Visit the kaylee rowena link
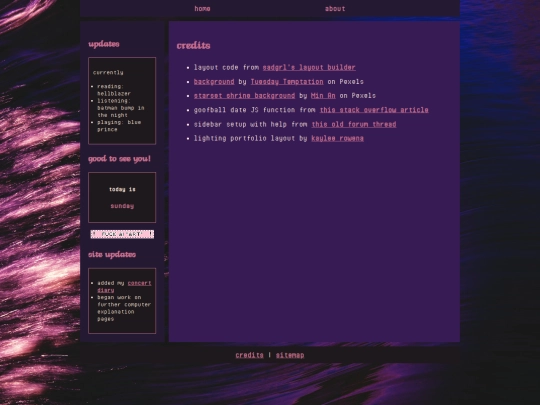This screenshot has width=540, height=405. click(337, 138)
